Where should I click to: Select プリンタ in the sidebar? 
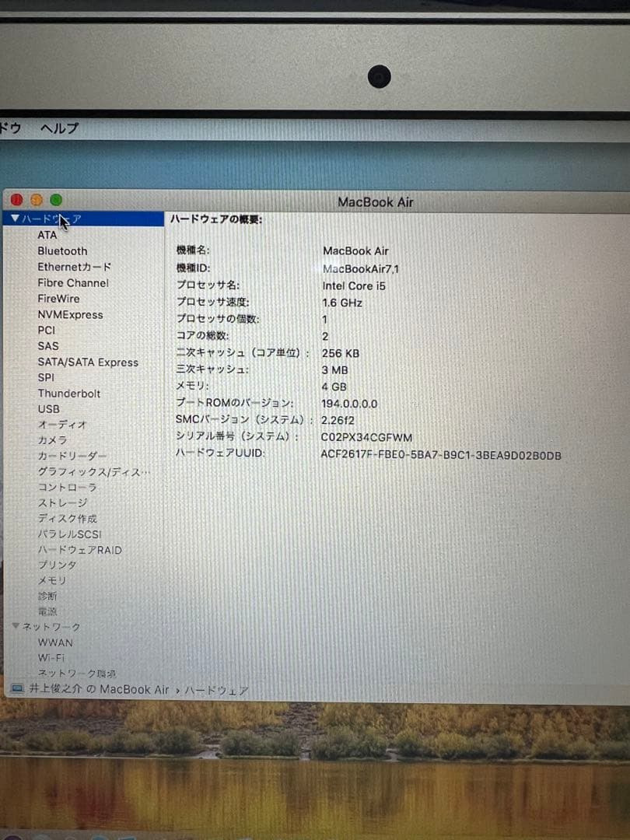[x=57, y=565]
